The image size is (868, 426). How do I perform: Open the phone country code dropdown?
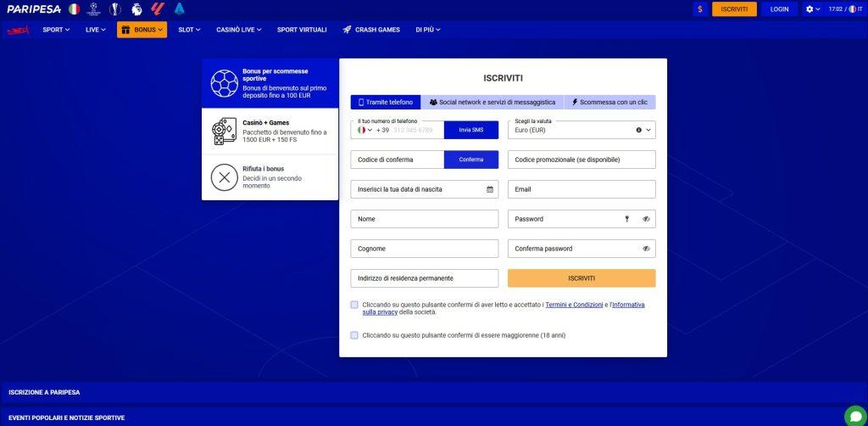coord(365,130)
